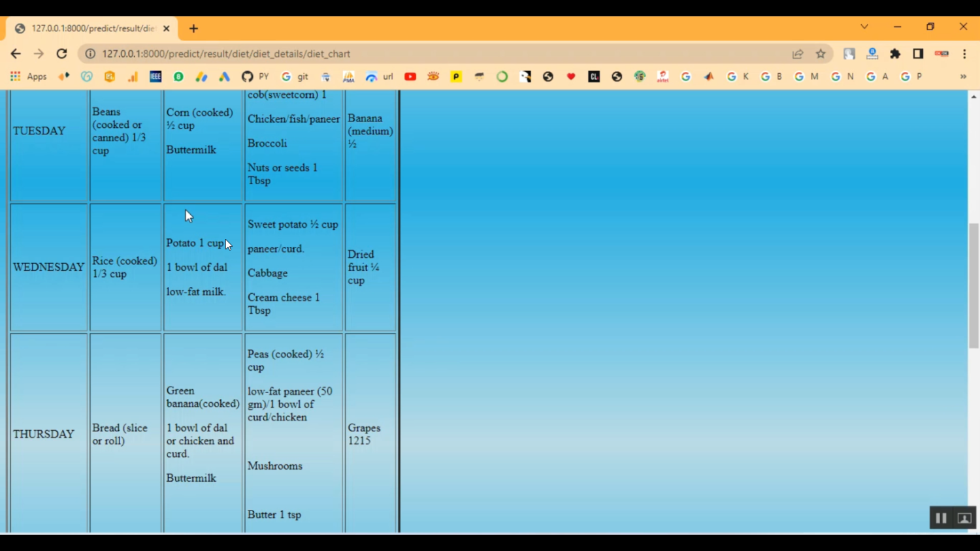
Task: View site information for 127.0.0.1
Action: click(90, 54)
